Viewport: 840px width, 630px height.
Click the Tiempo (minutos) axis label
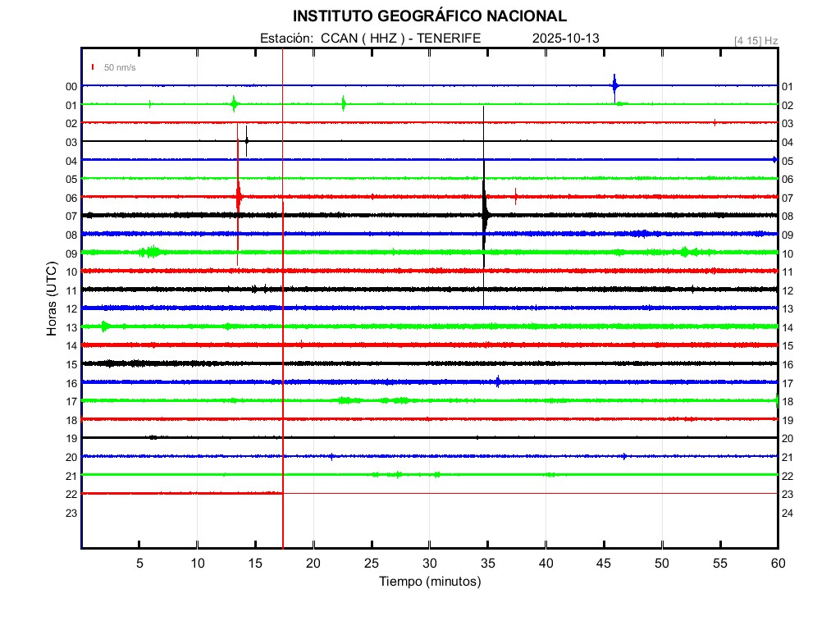[430, 582]
